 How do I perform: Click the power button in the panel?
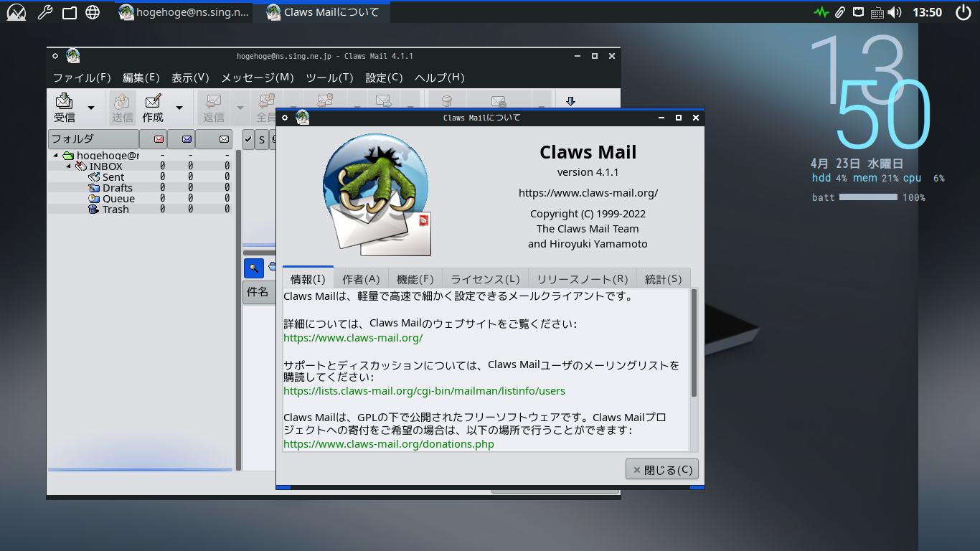tap(963, 12)
